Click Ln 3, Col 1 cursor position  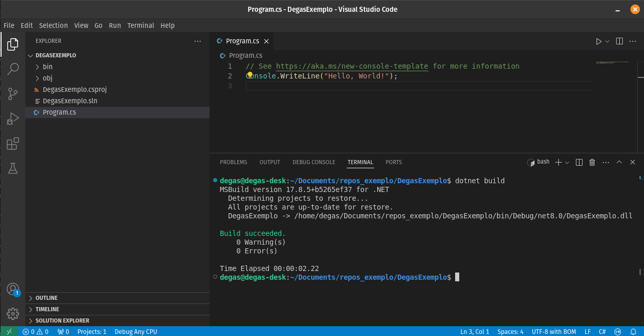point(475,331)
